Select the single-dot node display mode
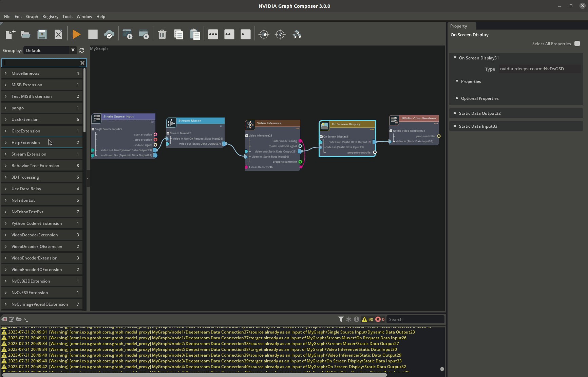Image resolution: width=588 pixels, height=377 pixels. [x=245, y=34]
